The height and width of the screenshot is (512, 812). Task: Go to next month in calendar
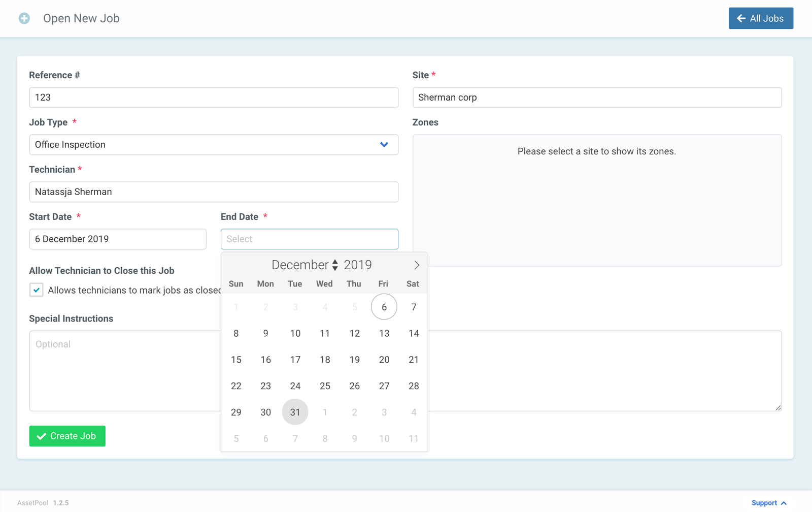point(417,265)
